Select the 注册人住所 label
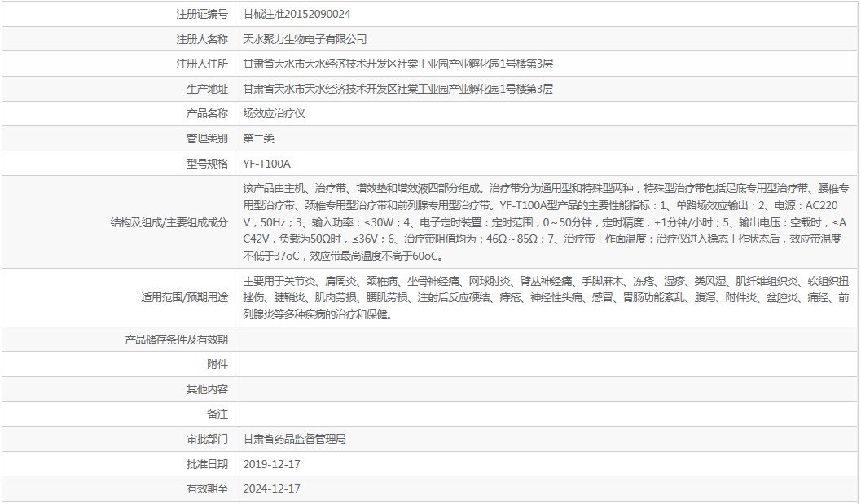 coord(201,64)
